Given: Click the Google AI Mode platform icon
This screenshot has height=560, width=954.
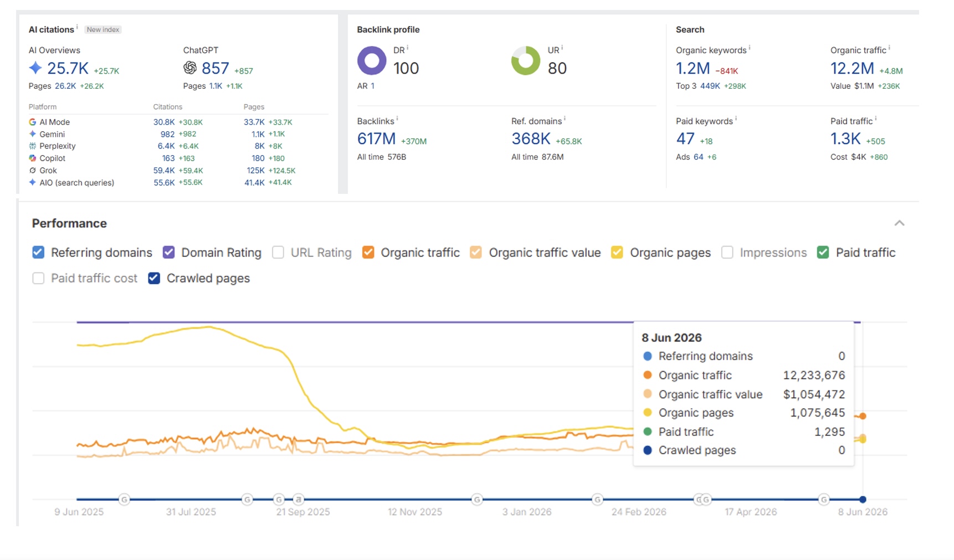Looking at the screenshot, I should (33, 122).
